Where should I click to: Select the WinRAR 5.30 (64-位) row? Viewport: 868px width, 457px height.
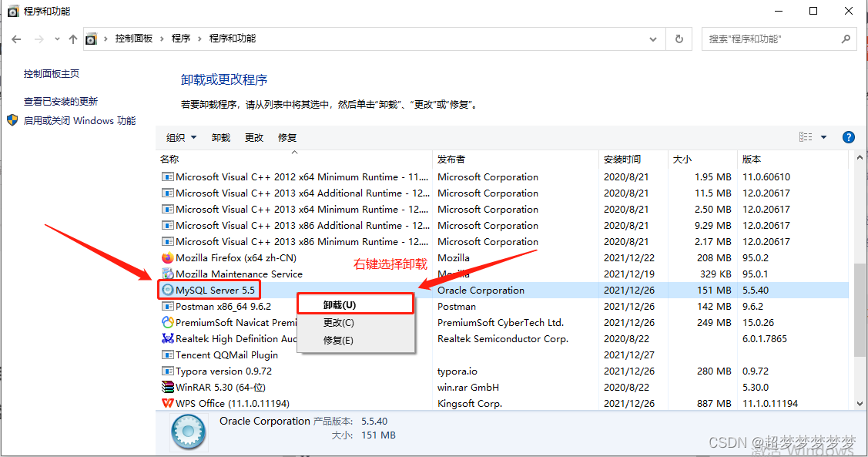pos(502,387)
